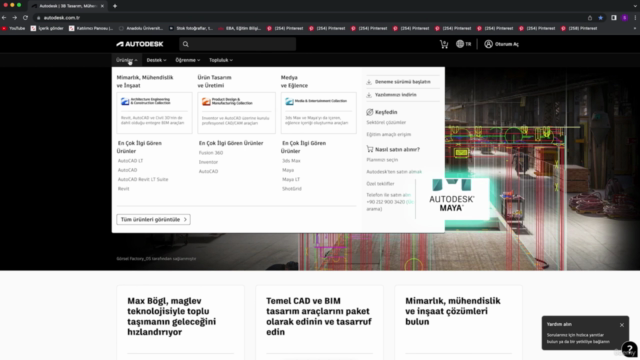
Task: Click the bookmark star icon
Action: [x=600, y=18]
